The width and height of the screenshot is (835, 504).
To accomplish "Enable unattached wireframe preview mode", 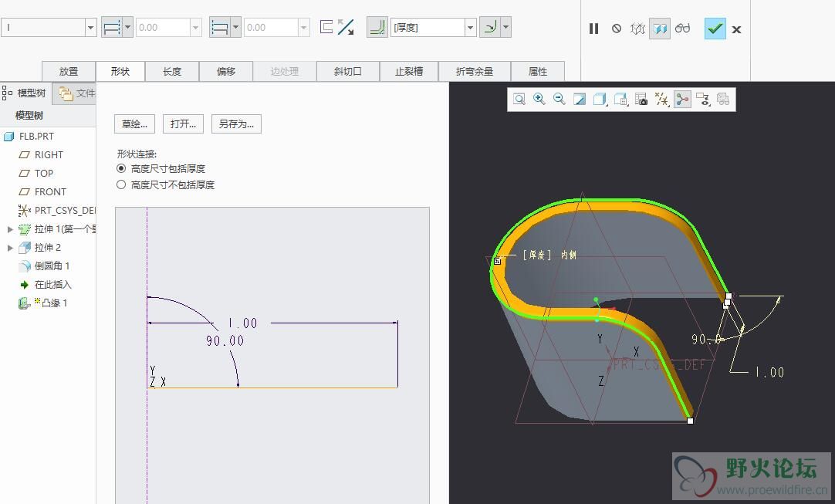I will coord(637,29).
